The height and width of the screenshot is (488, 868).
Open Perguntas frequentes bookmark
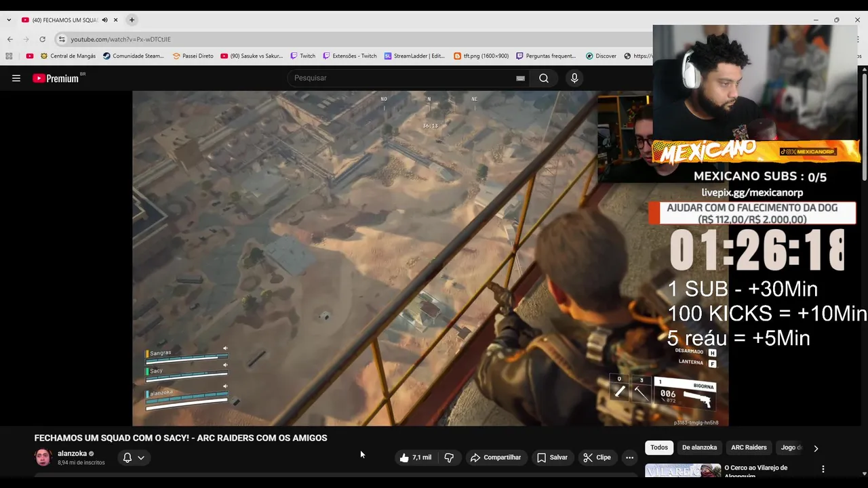coord(546,56)
